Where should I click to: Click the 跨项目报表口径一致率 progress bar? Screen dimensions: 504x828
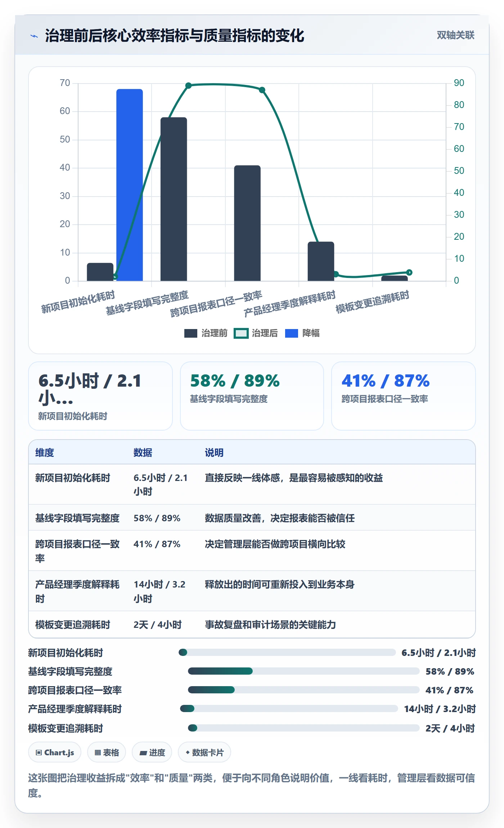point(303,690)
